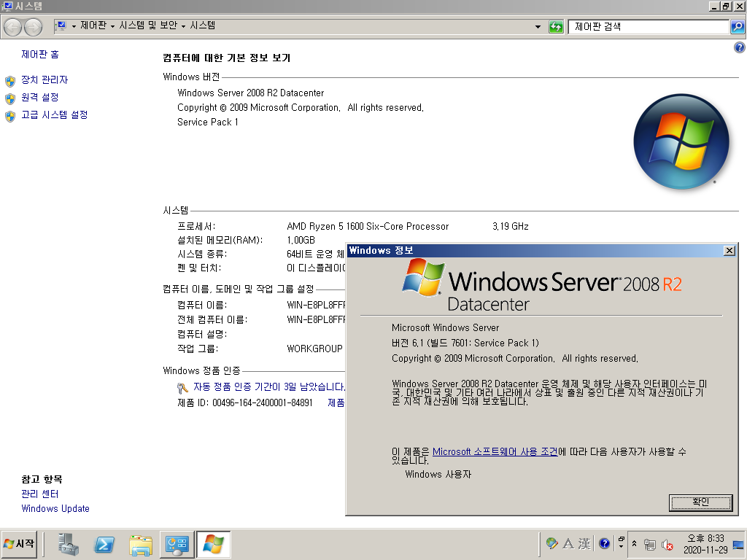The height and width of the screenshot is (560, 747).
Task: Click the 漢 Hanja conversion icon
Action: 584,543
